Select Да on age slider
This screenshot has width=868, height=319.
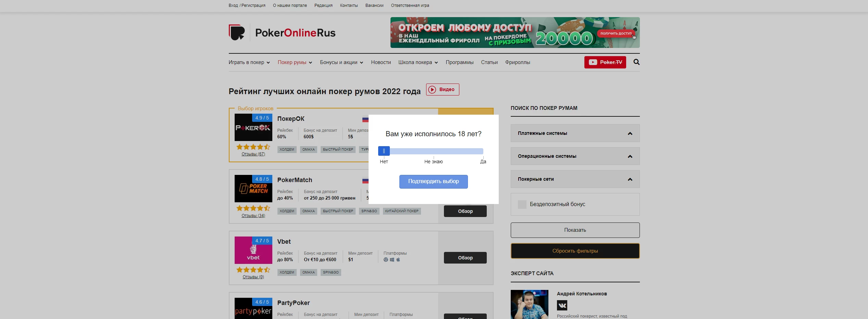click(x=483, y=162)
